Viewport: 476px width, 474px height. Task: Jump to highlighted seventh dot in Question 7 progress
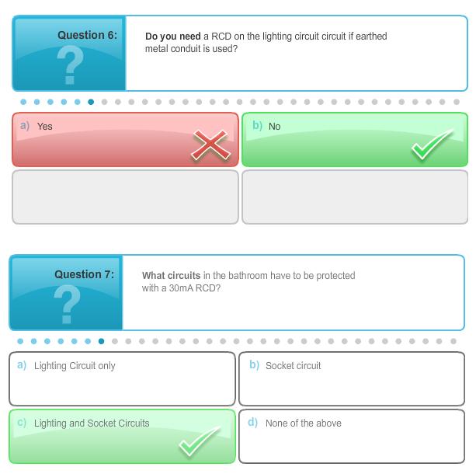(x=101, y=341)
